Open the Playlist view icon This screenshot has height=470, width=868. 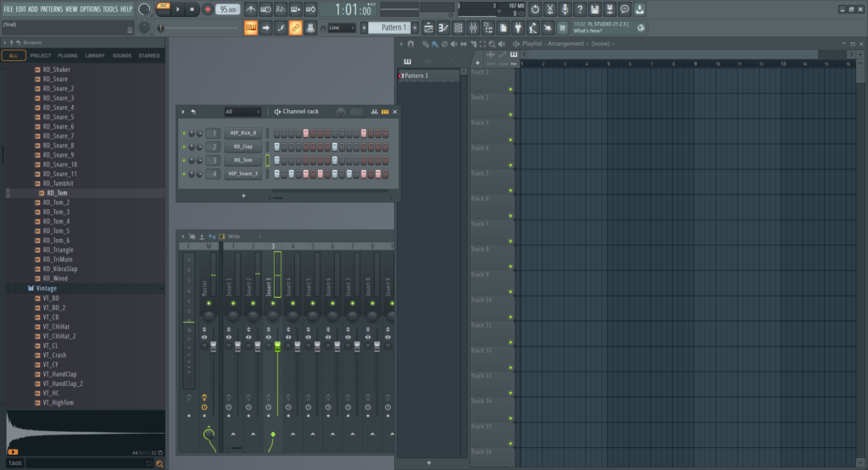tap(428, 28)
